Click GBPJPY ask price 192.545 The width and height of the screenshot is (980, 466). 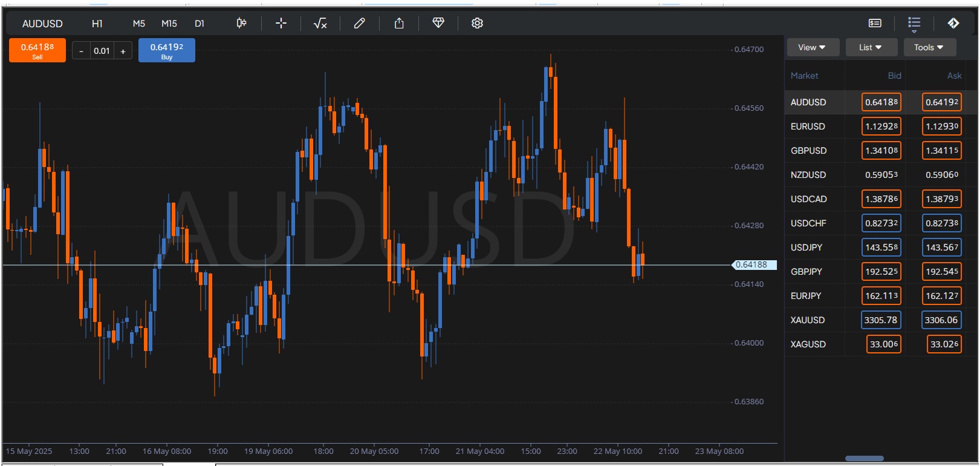pyautogui.click(x=942, y=272)
